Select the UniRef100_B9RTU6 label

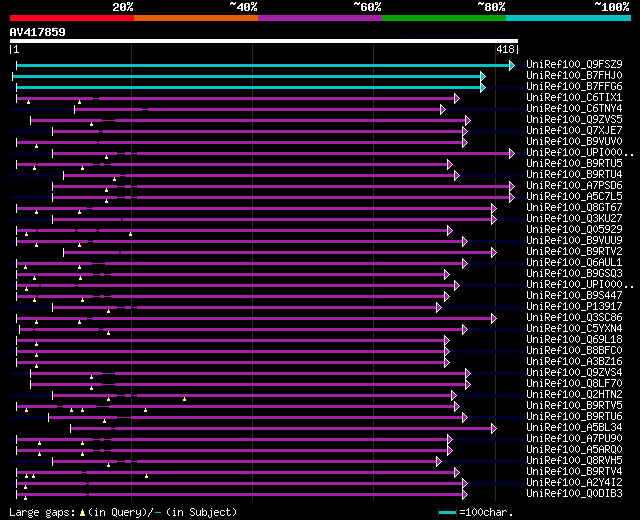click(x=574, y=417)
